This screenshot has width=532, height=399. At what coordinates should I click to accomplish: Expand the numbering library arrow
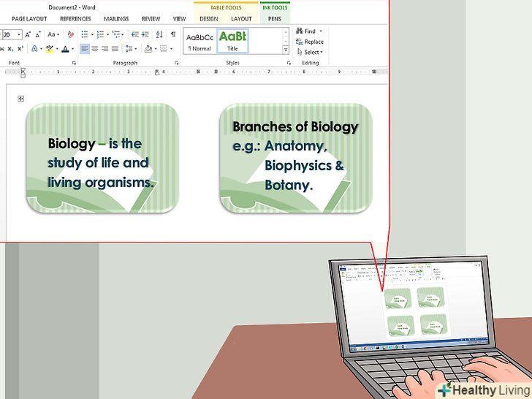(107, 34)
